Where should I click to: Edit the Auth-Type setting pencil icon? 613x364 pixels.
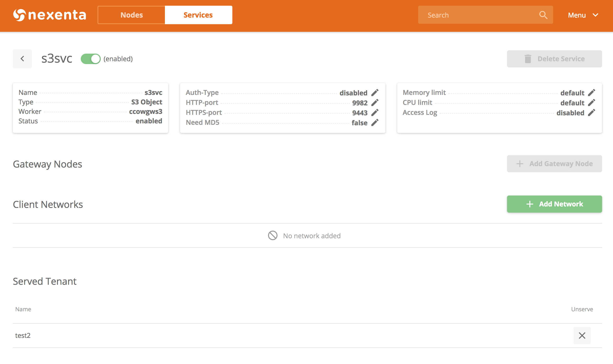click(x=374, y=93)
